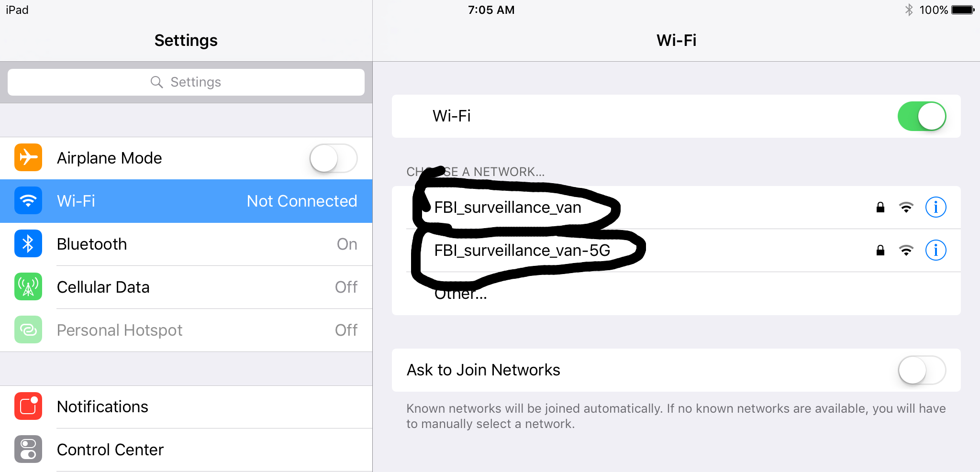
Task: Open Control Center settings row
Action: [x=186, y=450]
